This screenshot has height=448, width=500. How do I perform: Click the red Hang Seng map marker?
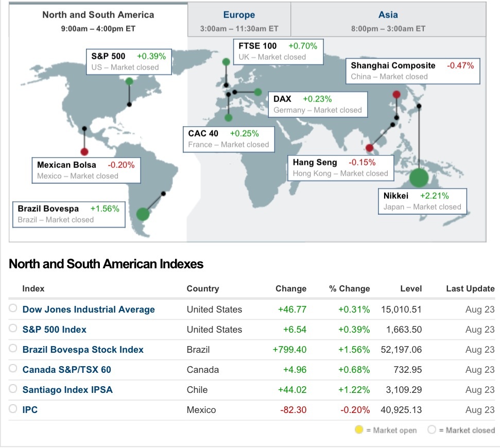click(369, 148)
